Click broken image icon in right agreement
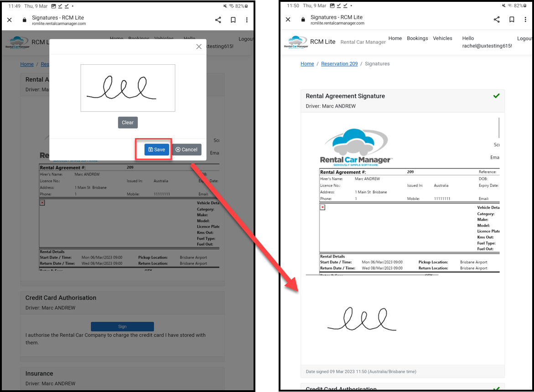 tap(322, 207)
